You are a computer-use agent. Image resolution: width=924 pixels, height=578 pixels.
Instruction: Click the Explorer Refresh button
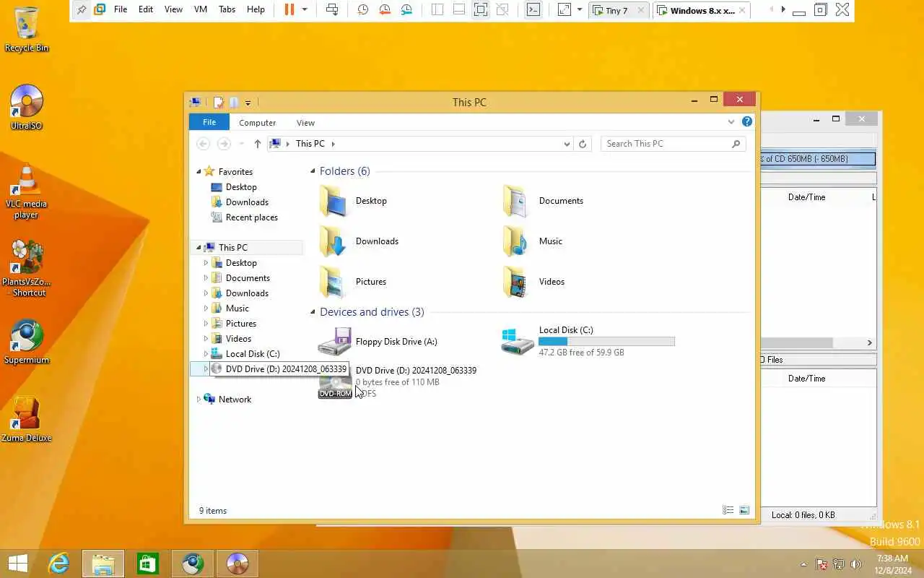(x=583, y=144)
